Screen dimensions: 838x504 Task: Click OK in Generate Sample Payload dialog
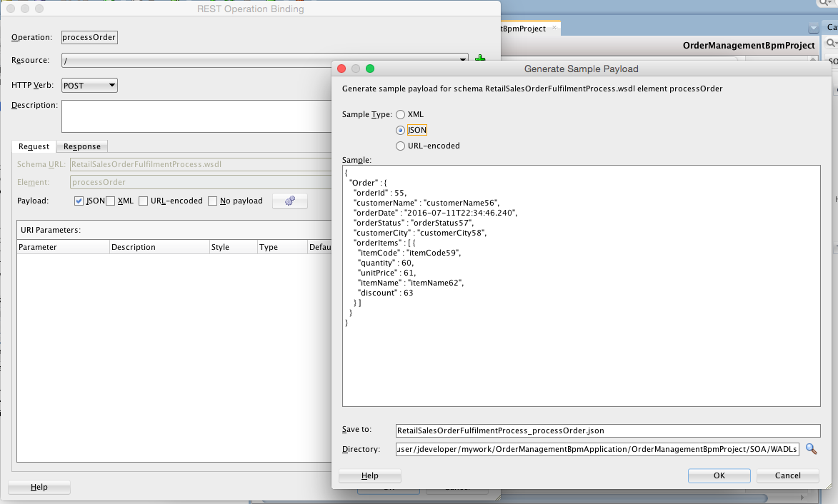(x=718, y=475)
